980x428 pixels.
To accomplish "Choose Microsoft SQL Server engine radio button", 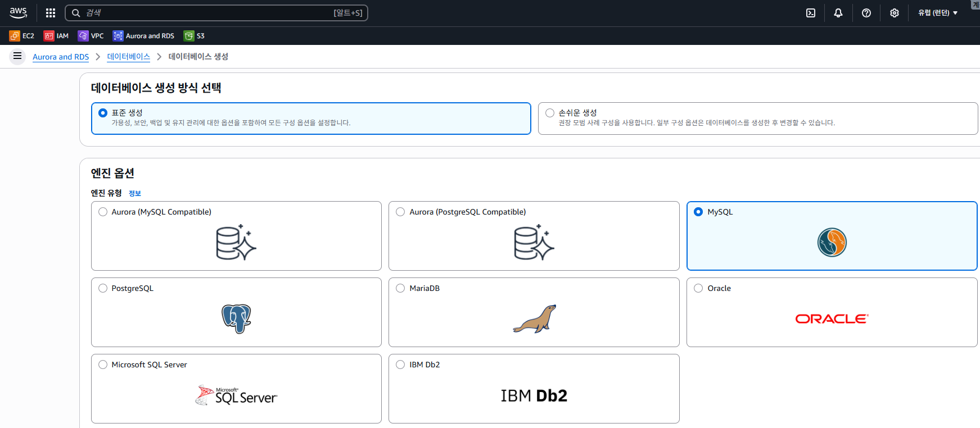I will 103,365.
